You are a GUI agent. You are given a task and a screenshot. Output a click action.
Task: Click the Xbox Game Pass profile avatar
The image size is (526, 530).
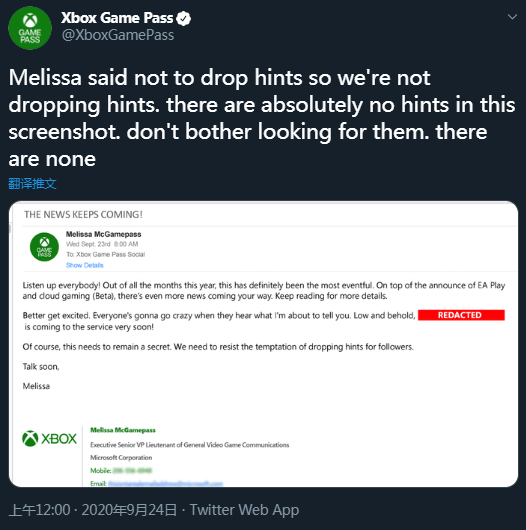[30, 28]
